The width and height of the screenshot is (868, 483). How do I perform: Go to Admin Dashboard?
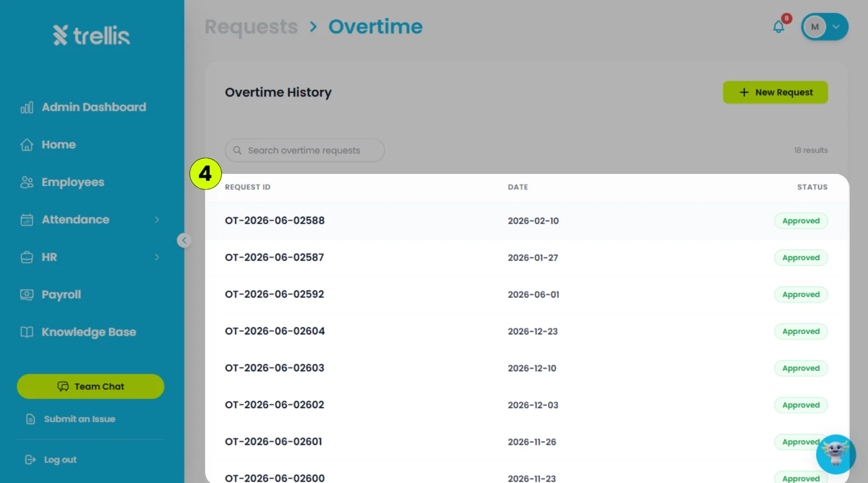point(94,107)
